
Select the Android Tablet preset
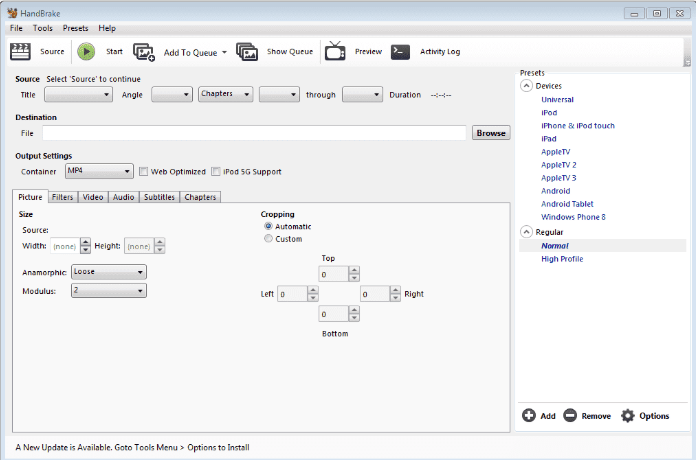567,204
